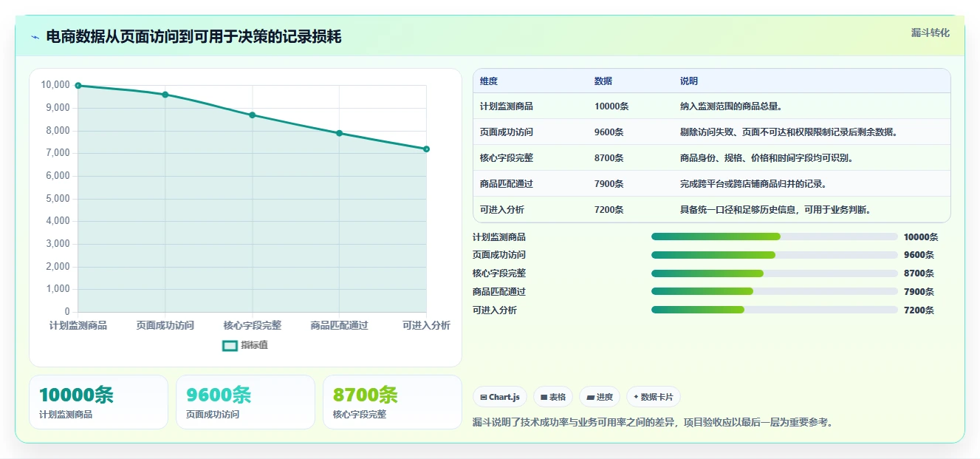Click the 7900条 value beside the progress bar
980x459 pixels.
(919, 292)
